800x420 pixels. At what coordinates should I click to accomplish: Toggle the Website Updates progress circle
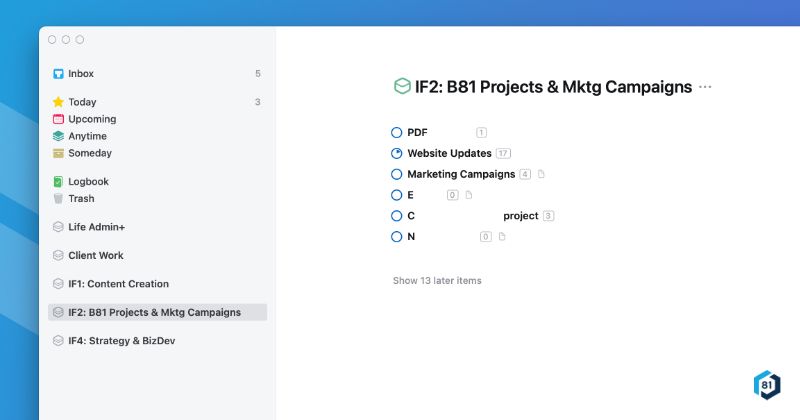point(397,153)
